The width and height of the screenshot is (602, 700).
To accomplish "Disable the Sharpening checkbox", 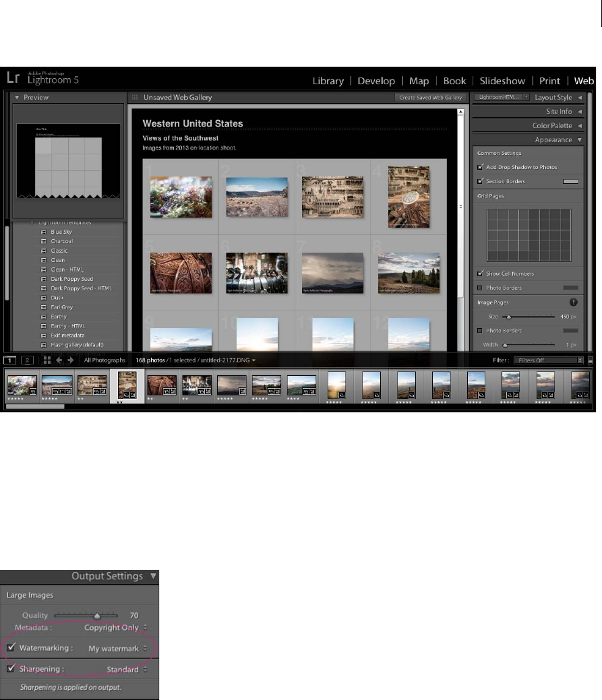I will point(11,668).
